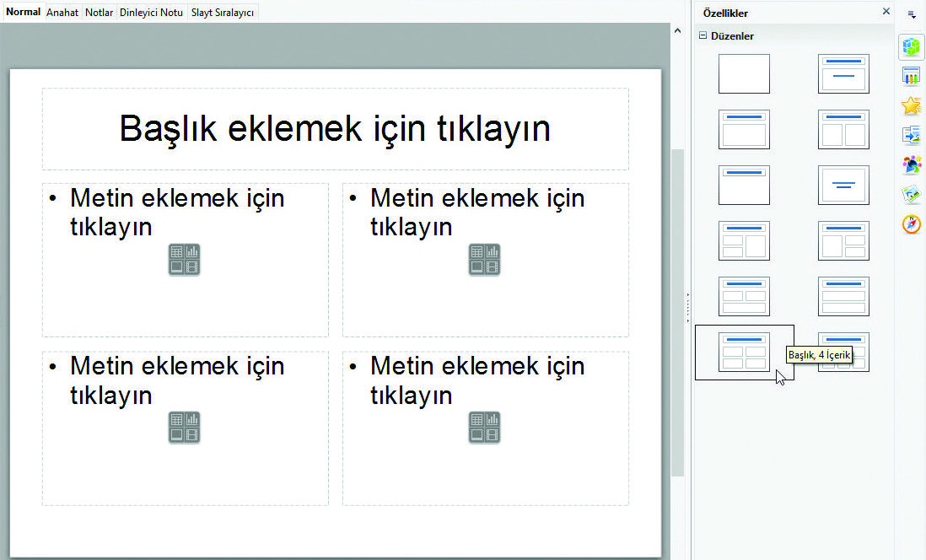
Task: Switch to the Notlar tab
Action: click(99, 13)
